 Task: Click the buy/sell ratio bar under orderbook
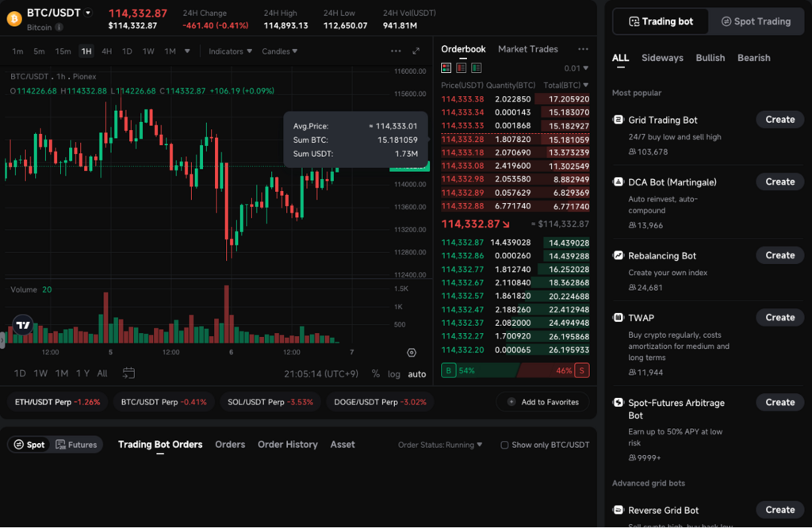[x=515, y=370]
